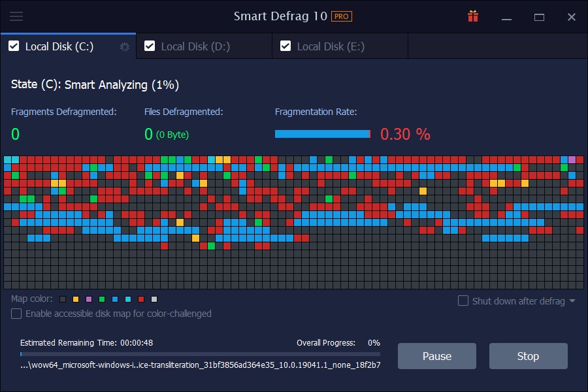
Task: Uncheck the Local Disk (C:) checkbox
Action: pyautogui.click(x=14, y=46)
